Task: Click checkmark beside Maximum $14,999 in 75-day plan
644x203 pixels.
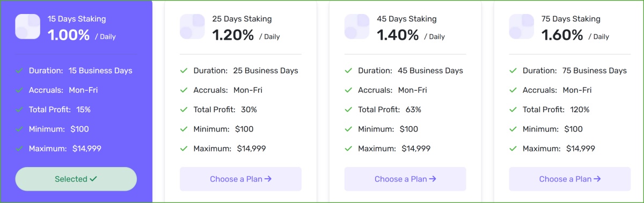Action: (514, 149)
